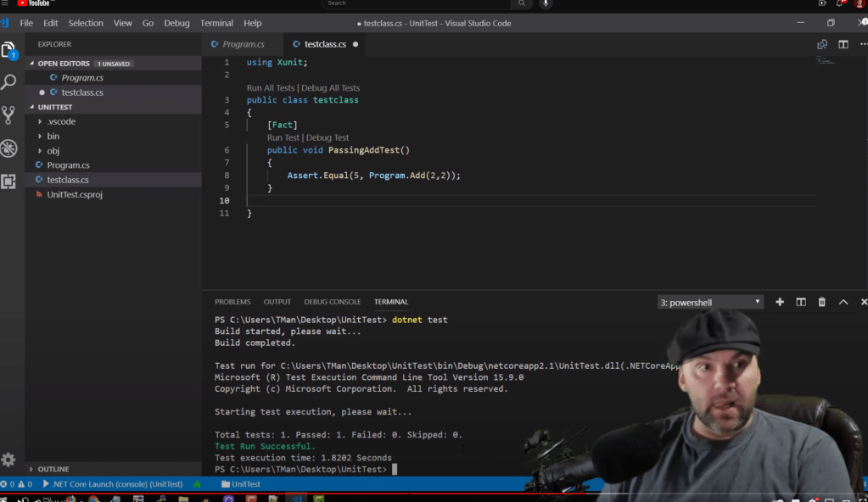Split the terminal panel
The width and height of the screenshot is (868, 502).
click(801, 302)
